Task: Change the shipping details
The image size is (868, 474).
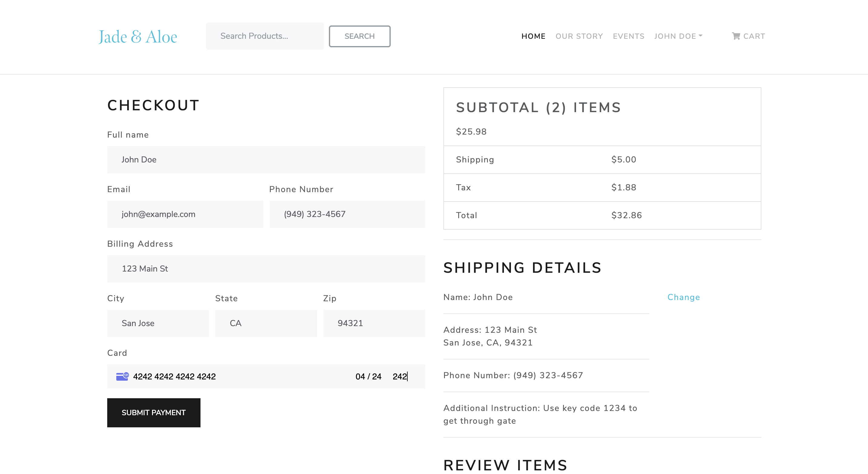Action: [x=684, y=297]
